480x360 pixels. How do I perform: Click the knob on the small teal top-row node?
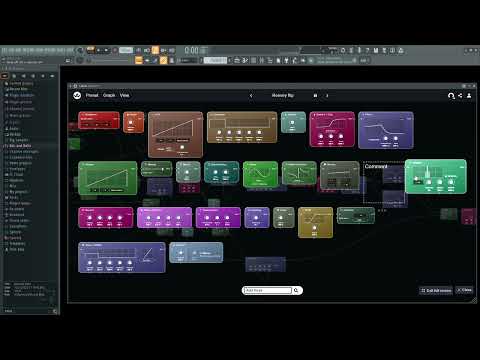tap(292, 123)
